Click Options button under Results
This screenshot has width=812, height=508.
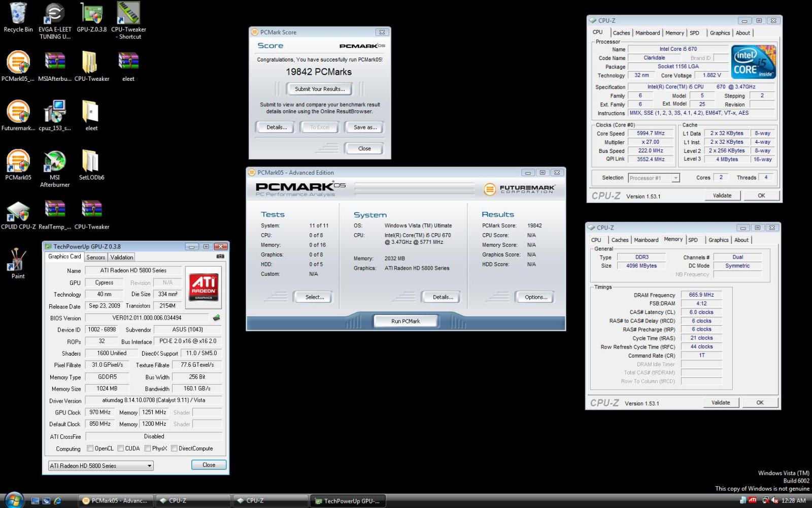(536, 297)
